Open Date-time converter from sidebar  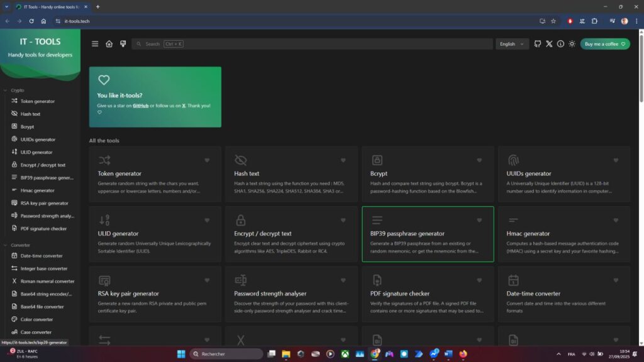42,256
